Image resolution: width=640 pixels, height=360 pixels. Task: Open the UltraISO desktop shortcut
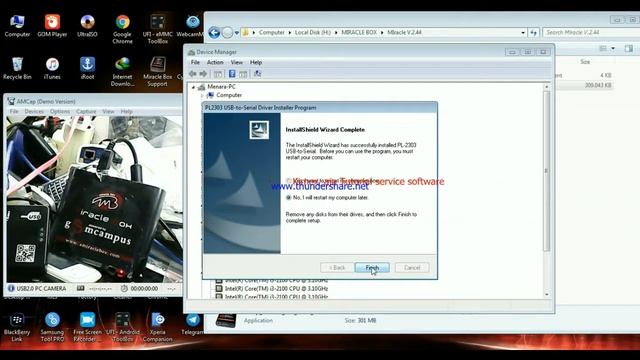pyautogui.click(x=87, y=26)
